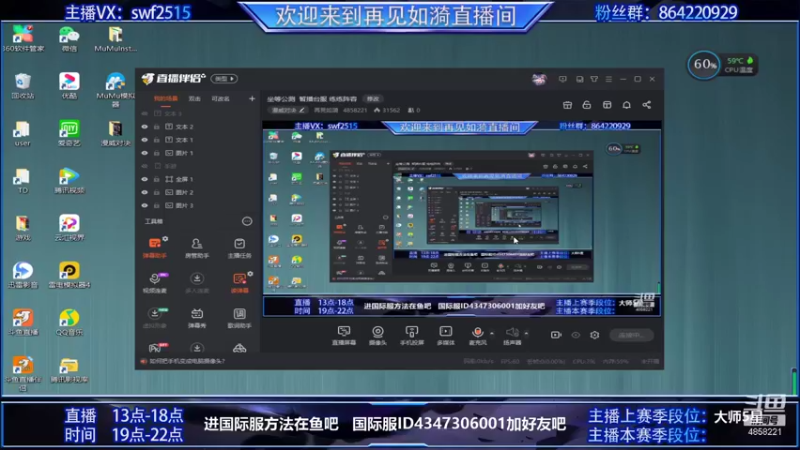Screen dimensions: 800x450
Task: Mute the 扬声器 speaker
Action: [512, 335]
